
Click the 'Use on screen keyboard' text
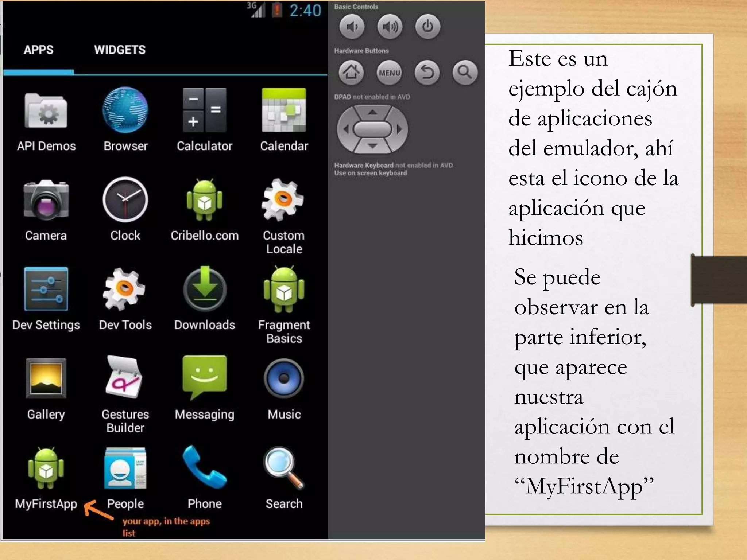pos(370,173)
